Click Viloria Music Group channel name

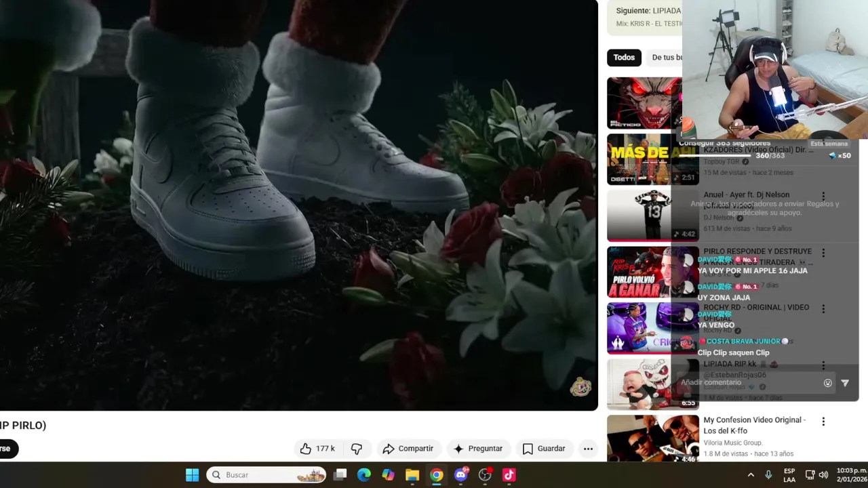pyautogui.click(x=734, y=443)
